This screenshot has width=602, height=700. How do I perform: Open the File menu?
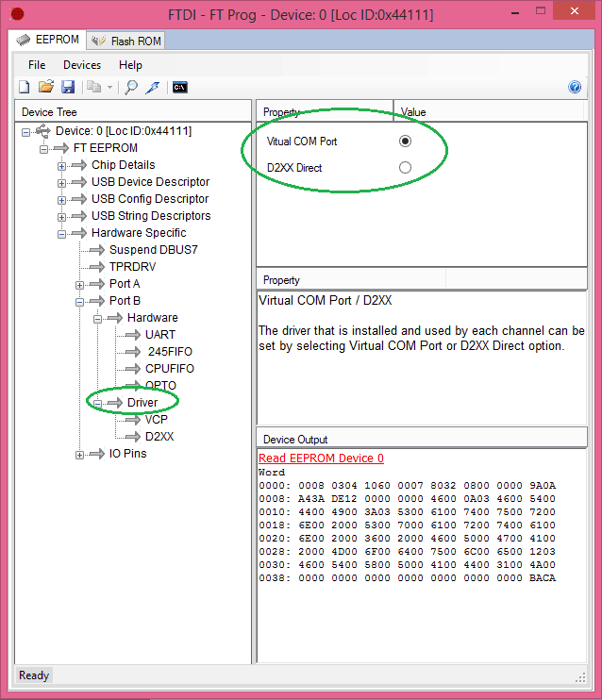pos(37,65)
